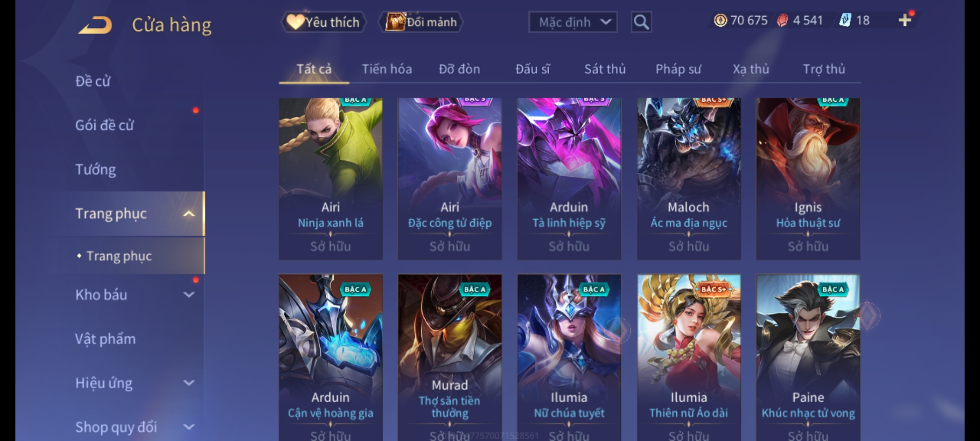
Task: Switch to the Pháp sư tab
Action: [678, 69]
